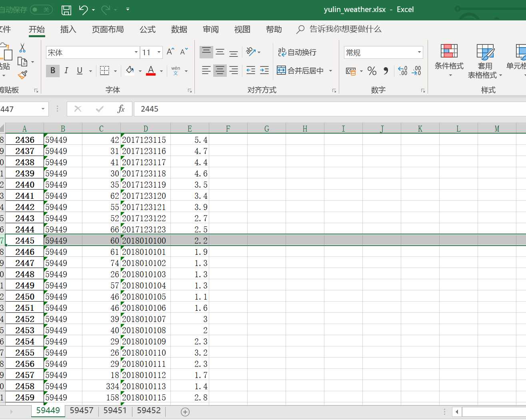This screenshot has height=420, width=526.
Task: Click 自动换行 wrap text button
Action: click(297, 52)
